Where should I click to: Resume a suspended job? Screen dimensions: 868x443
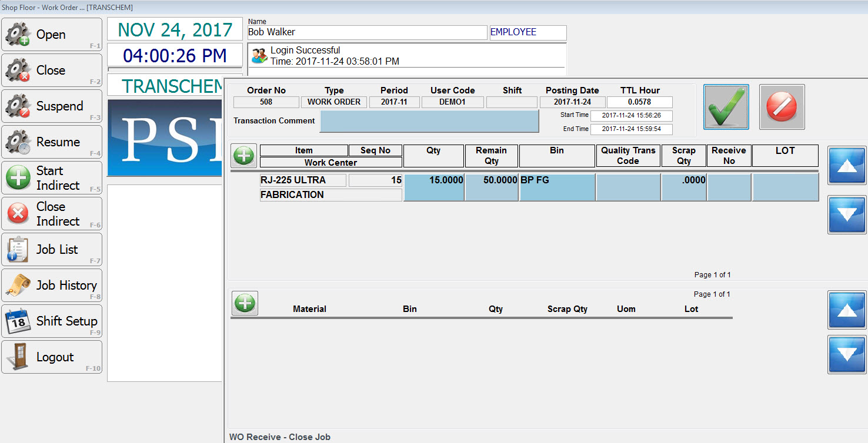tap(52, 142)
